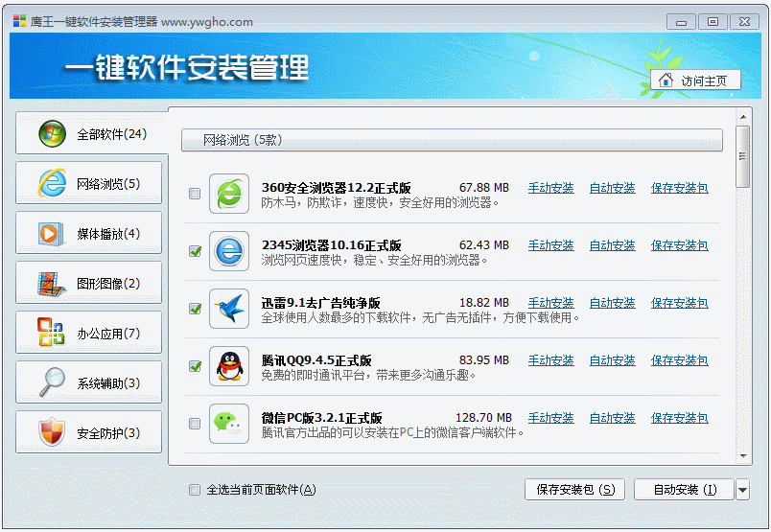The image size is (771, 532).
Task: Select the title 迅雷9.1去广告纯净版
Action: 320,303
